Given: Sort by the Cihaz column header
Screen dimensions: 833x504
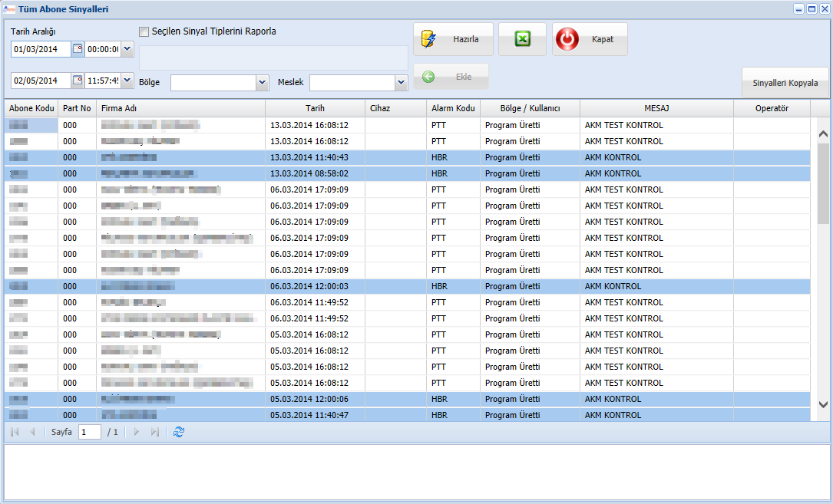Looking at the screenshot, I should (x=396, y=108).
